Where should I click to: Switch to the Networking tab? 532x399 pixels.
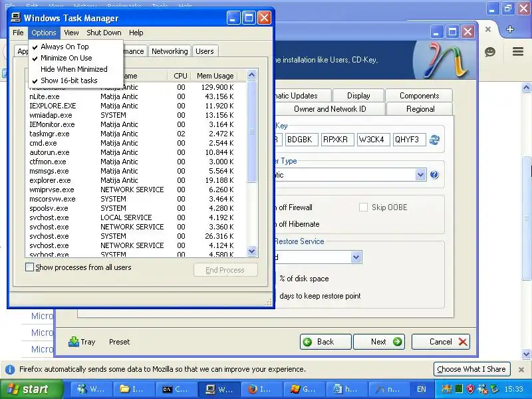pyautogui.click(x=170, y=51)
